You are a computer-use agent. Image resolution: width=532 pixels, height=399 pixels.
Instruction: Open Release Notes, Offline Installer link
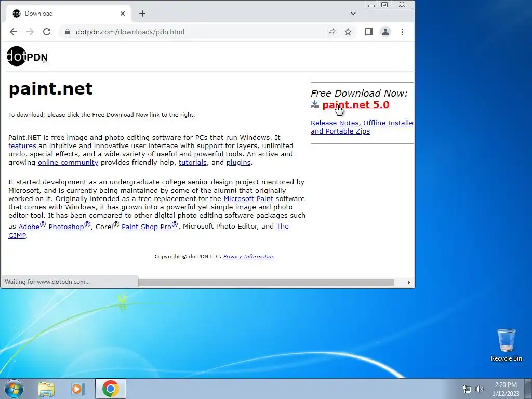362,127
